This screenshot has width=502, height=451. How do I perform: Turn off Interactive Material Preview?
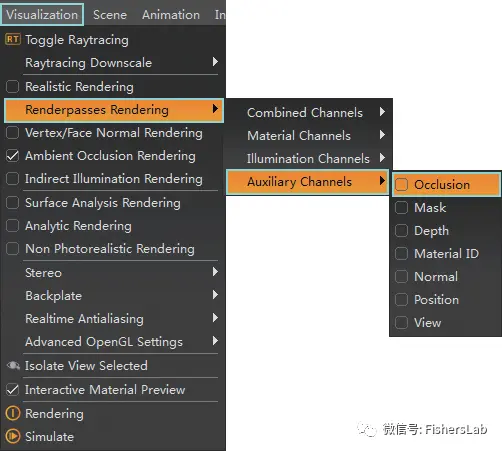click(13, 390)
